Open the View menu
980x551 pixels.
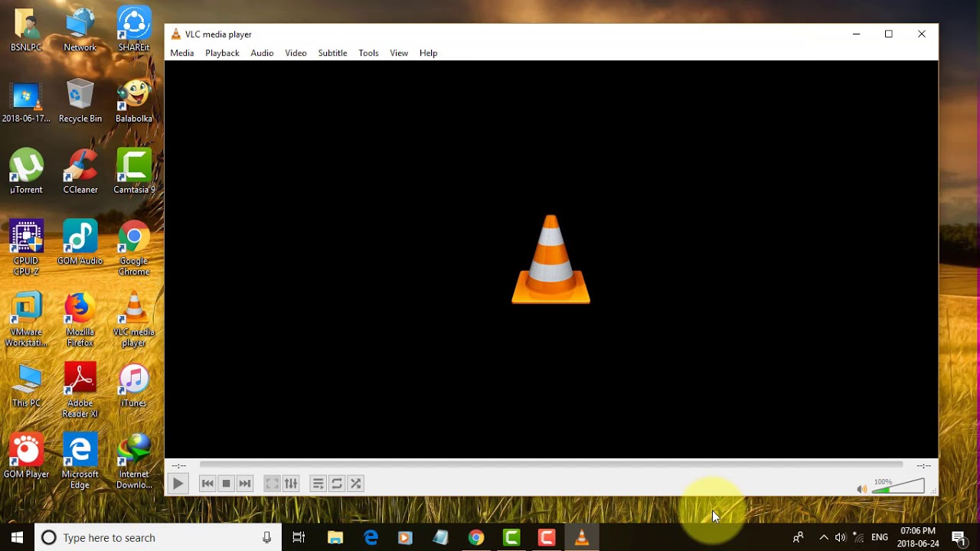(x=399, y=53)
